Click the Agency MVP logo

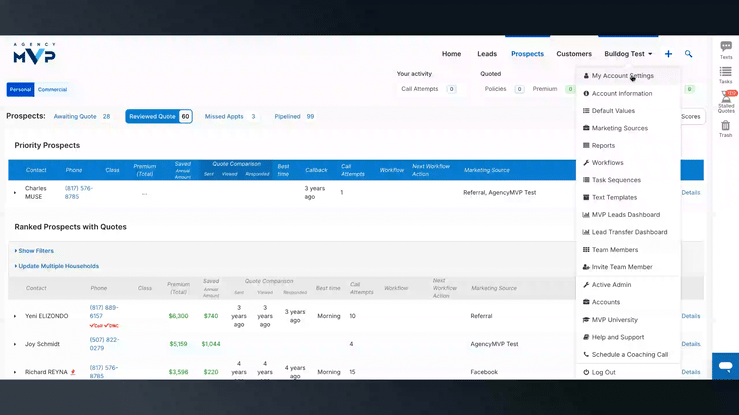click(x=34, y=53)
